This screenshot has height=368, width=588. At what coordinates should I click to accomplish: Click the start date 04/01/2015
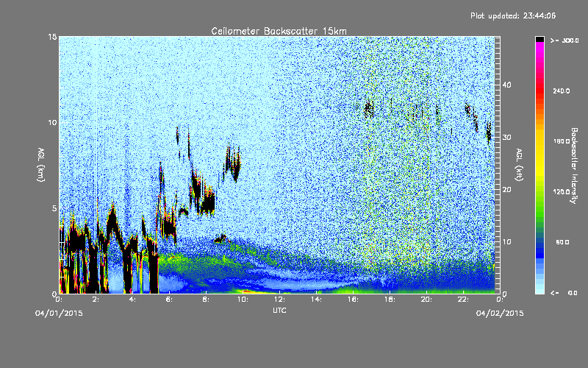pos(59,314)
